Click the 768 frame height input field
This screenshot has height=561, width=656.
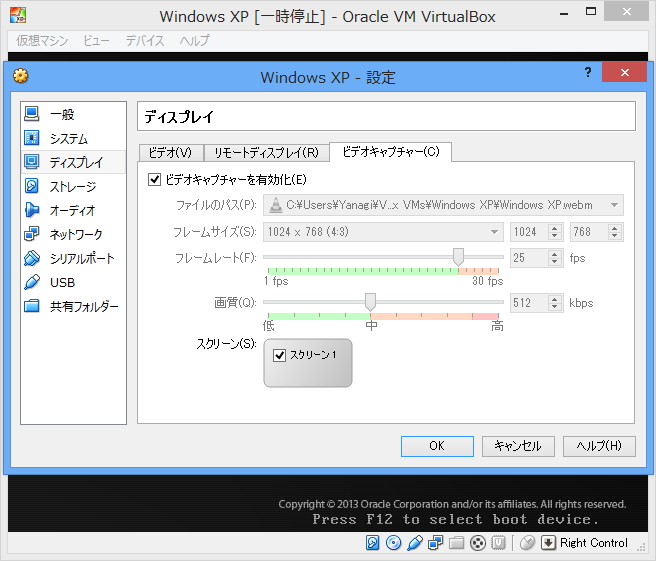[x=589, y=232]
